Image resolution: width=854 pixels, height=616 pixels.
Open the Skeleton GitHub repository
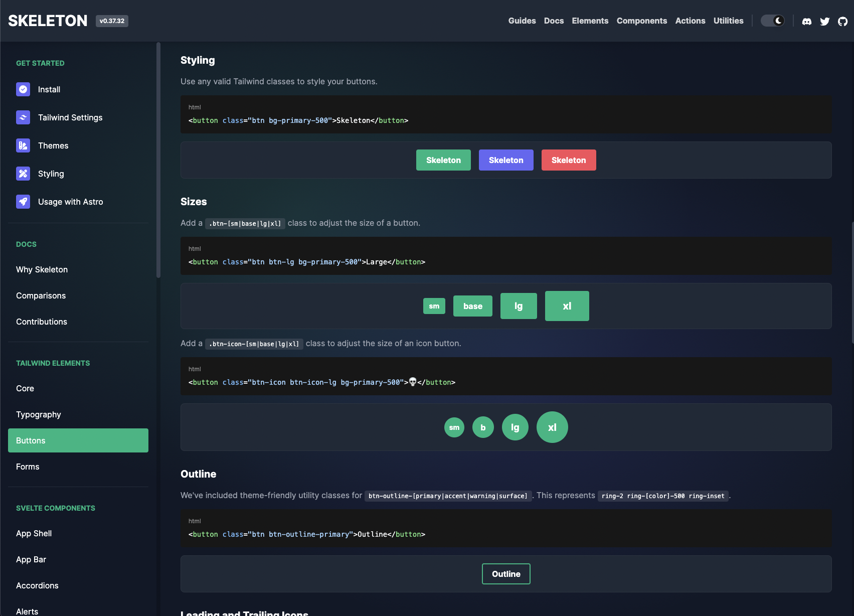pyautogui.click(x=842, y=21)
